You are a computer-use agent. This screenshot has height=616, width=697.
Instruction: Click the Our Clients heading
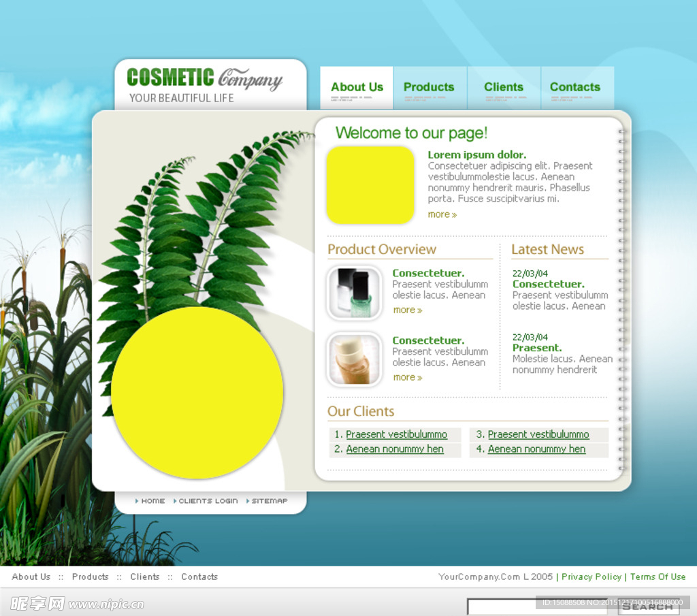361,411
